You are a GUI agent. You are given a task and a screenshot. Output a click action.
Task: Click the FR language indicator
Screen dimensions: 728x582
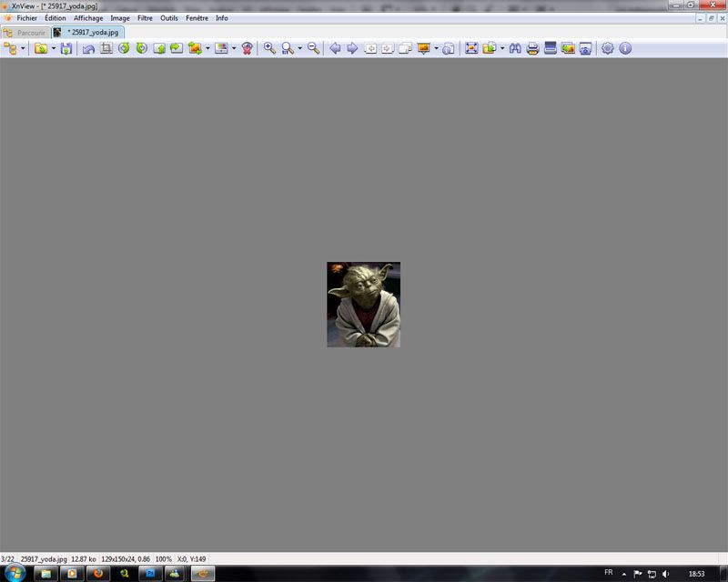tap(609, 572)
